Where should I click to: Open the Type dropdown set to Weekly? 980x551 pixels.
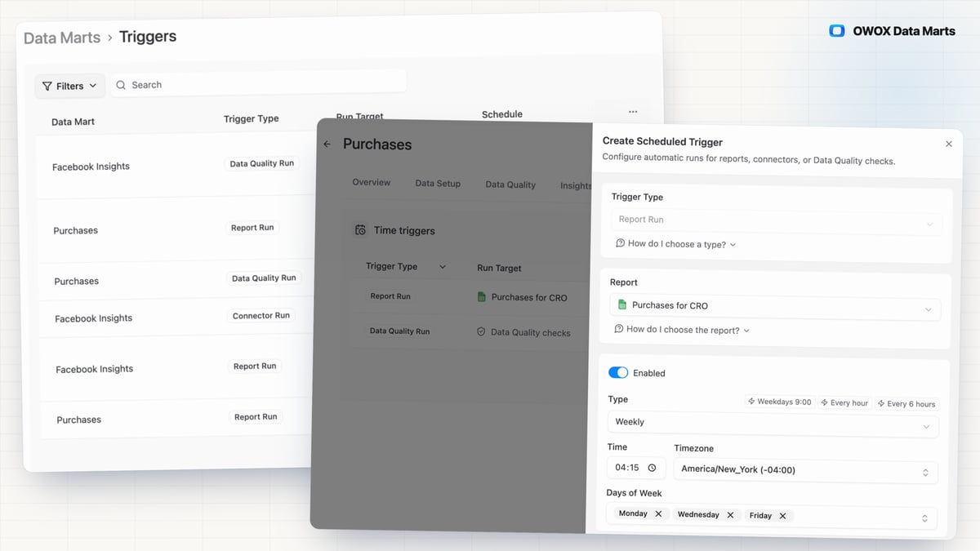pos(773,423)
